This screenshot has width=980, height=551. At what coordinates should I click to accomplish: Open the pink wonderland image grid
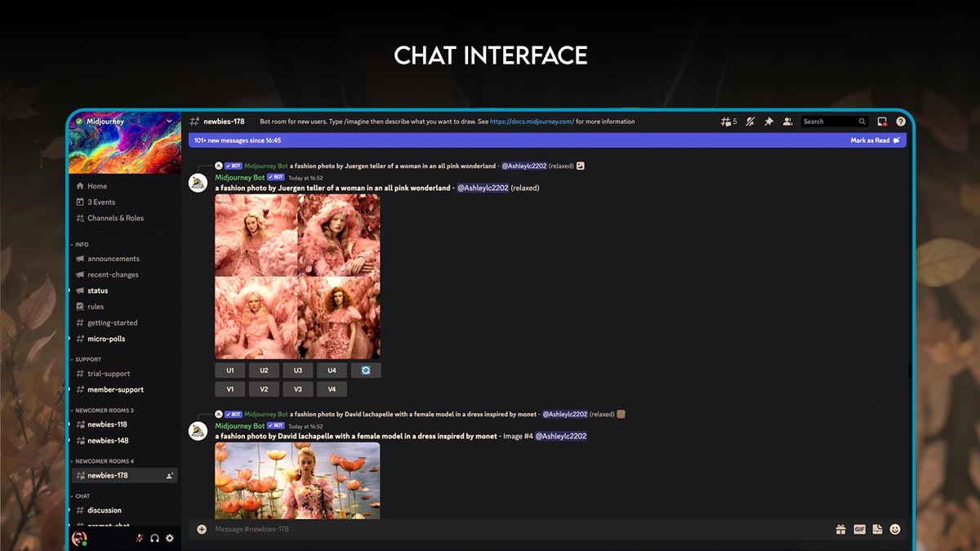pos(297,277)
